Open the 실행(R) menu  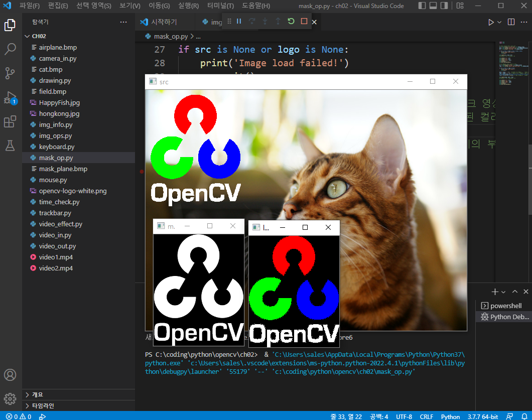pos(188,6)
